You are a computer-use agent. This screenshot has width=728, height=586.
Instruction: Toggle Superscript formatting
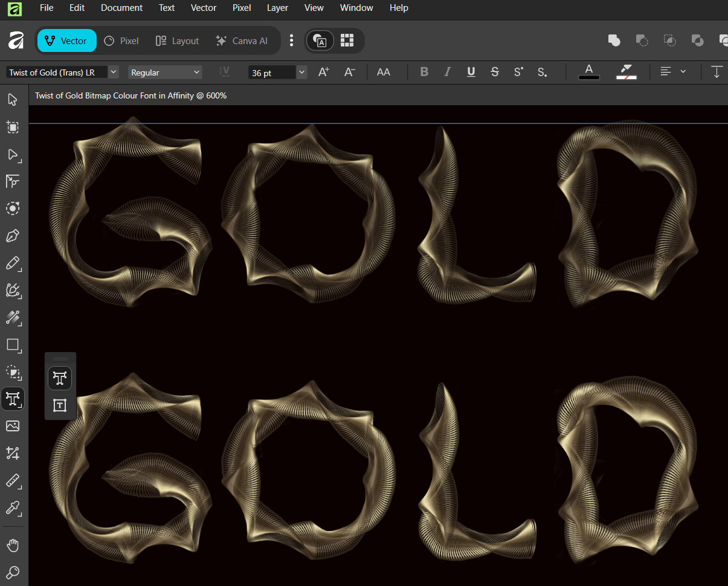tap(518, 72)
